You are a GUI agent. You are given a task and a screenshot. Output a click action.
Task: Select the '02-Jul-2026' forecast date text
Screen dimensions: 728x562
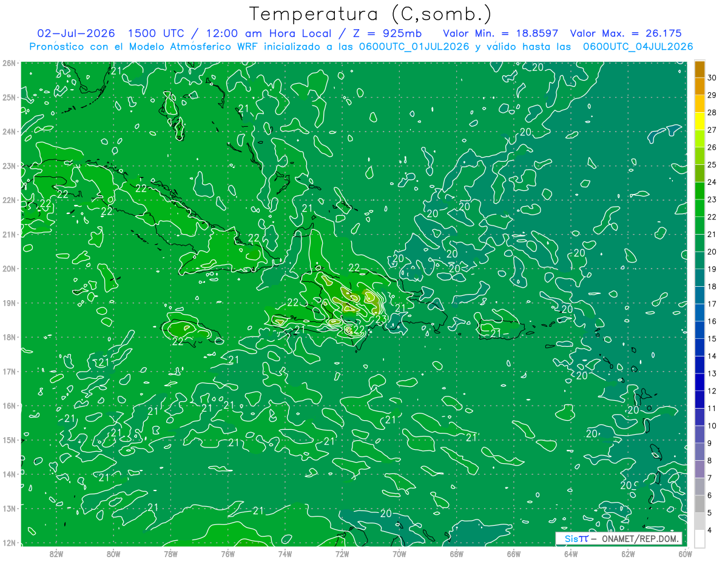pyautogui.click(x=76, y=33)
